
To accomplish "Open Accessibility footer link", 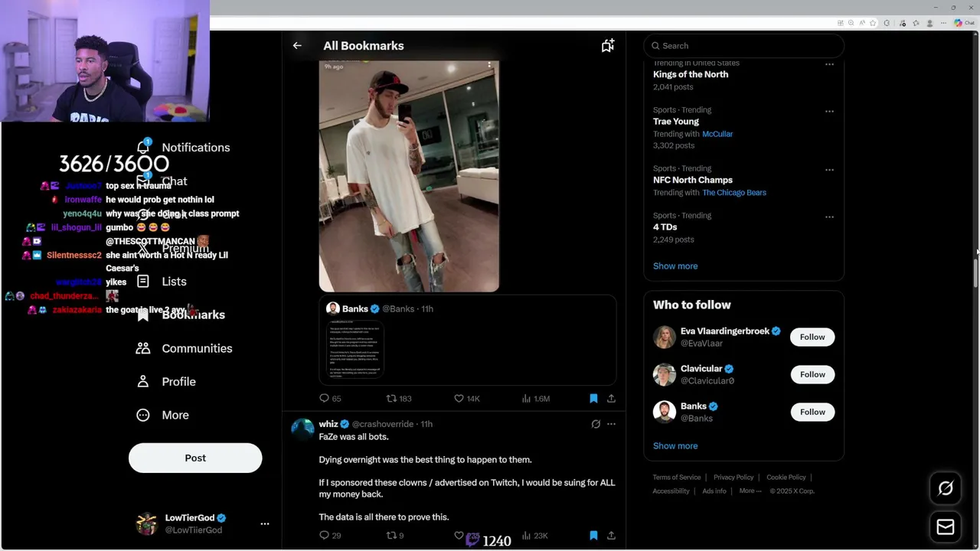I will pyautogui.click(x=671, y=491).
